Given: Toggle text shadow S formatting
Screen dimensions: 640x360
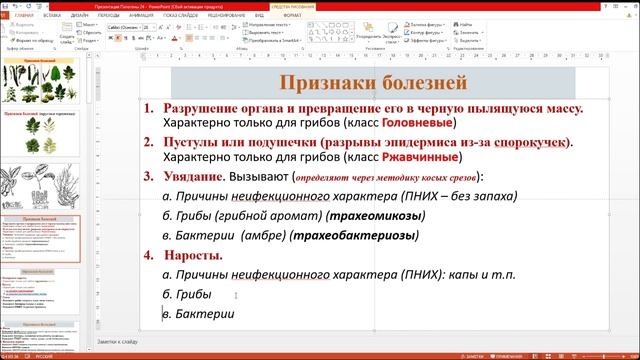Looking at the screenshot, I should pyautogui.click(x=133, y=38).
